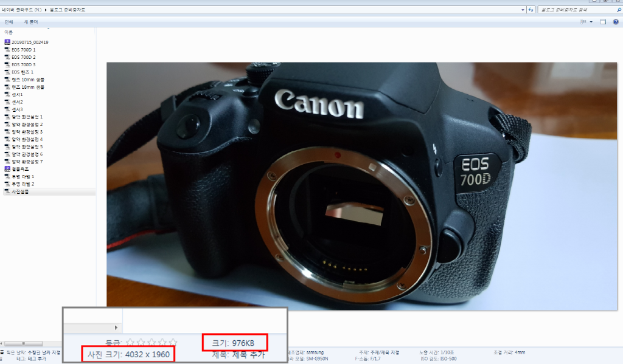The height and width of the screenshot is (364, 623).
Task: Select the file row ending in 4 below 센서3
Action: [x=27, y=139]
